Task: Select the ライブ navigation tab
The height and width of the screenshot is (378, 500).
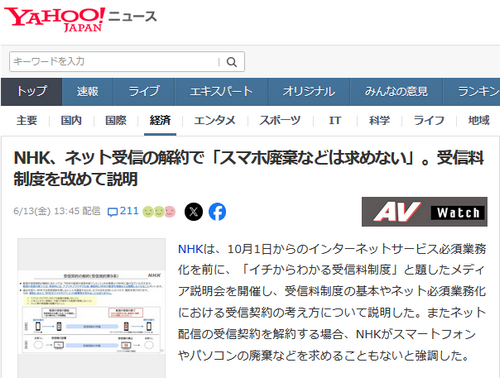Action: 144,92
